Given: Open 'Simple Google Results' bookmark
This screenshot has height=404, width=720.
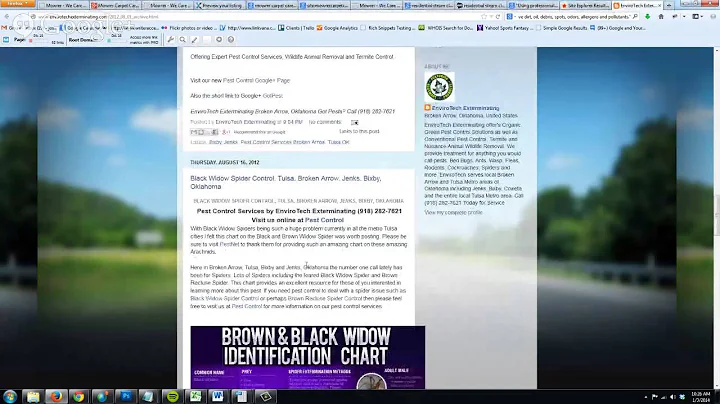Looking at the screenshot, I should click(561, 28).
